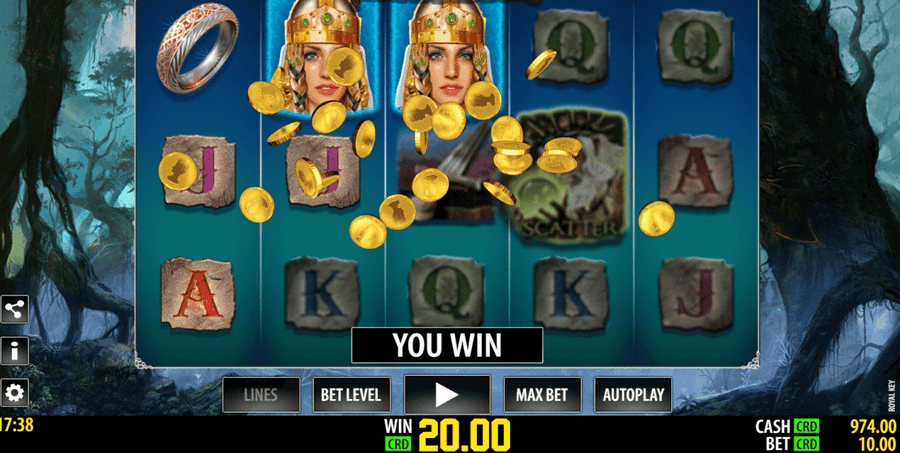Set wager with Max Bet button

tap(542, 394)
